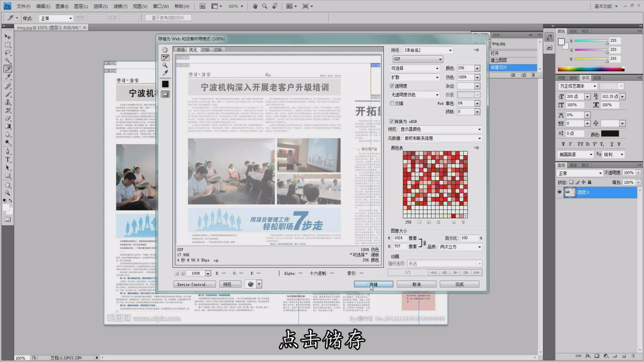Select the Rectangular Marquee tool

pyautogui.click(x=8, y=45)
